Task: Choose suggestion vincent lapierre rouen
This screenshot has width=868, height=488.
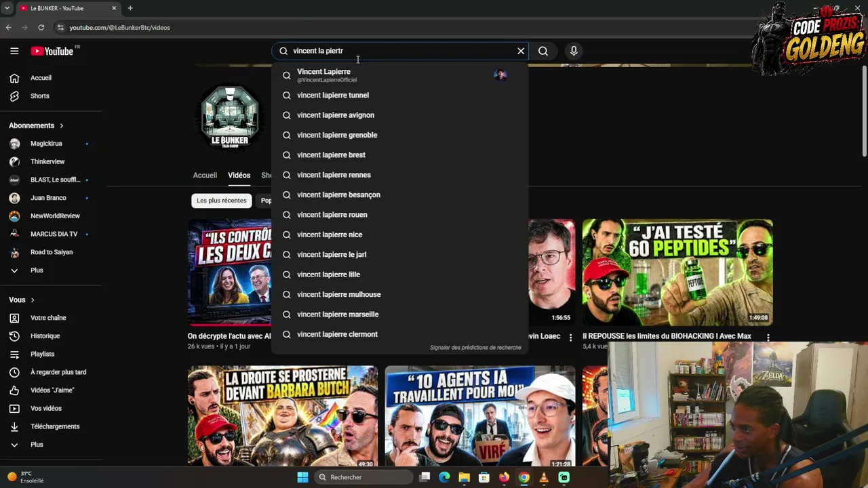Action: (400, 215)
